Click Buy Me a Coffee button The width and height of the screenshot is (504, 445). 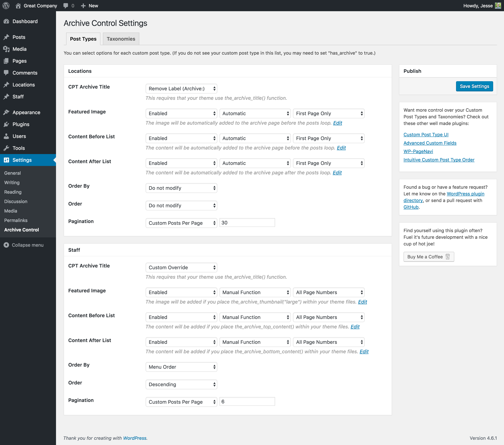pos(429,257)
